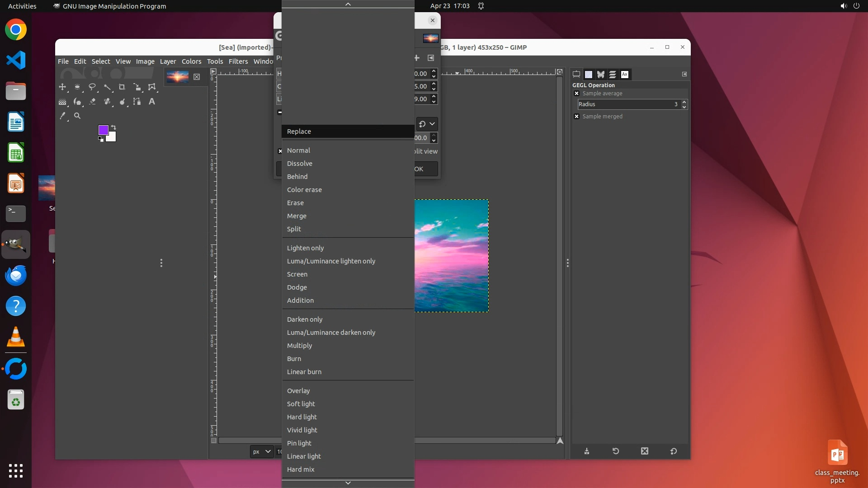Pick the Eraser tool
The height and width of the screenshot is (488, 868).
(93, 102)
